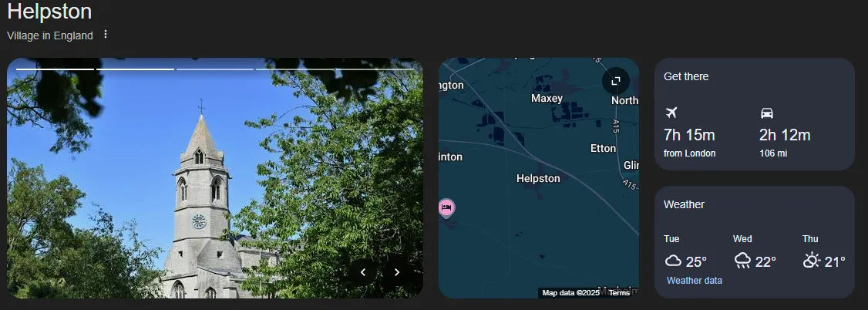Click Wednesday's rain cloud icon

[742, 261]
